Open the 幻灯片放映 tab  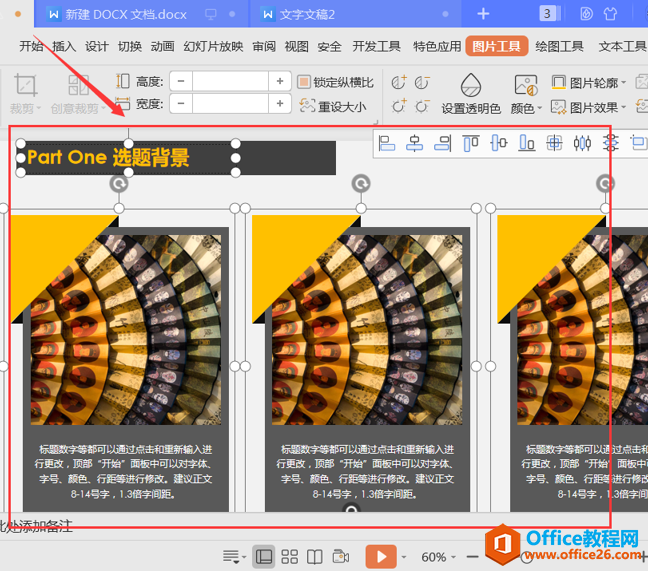[213, 46]
